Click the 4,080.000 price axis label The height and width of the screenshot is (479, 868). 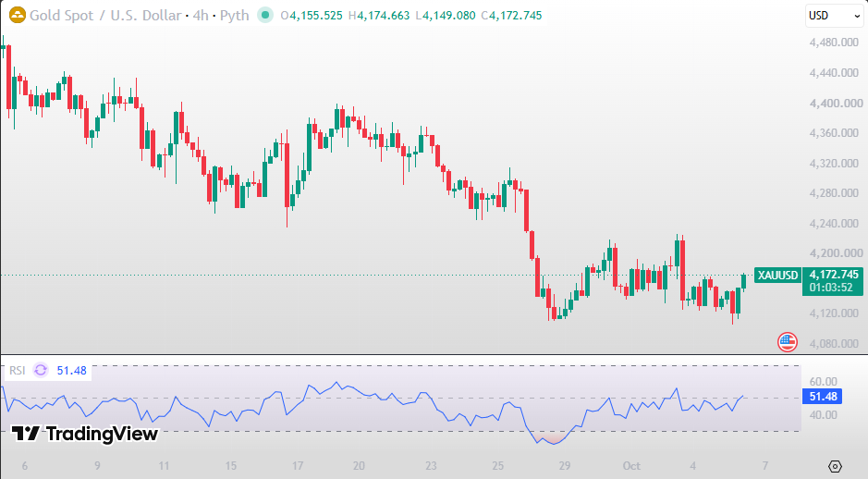click(834, 344)
